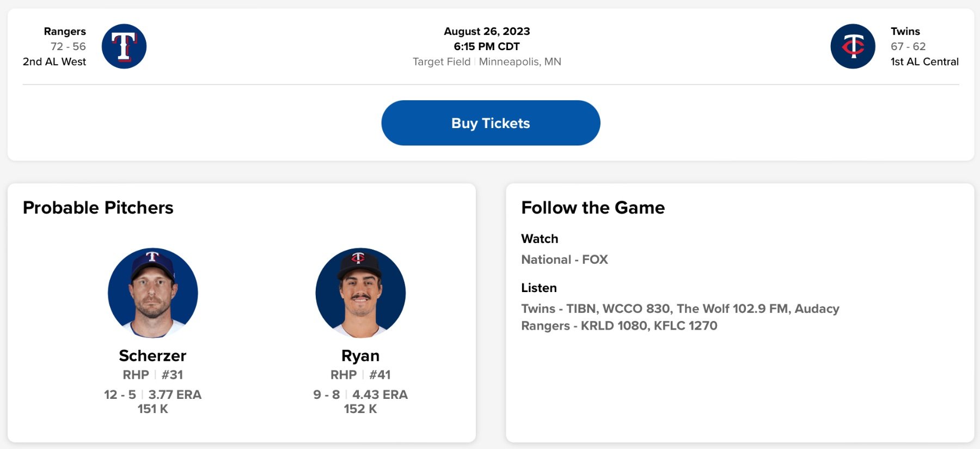Click the Minnesota Twins team logo
The image size is (980, 449).
pyautogui.click(x=853, y=46)
